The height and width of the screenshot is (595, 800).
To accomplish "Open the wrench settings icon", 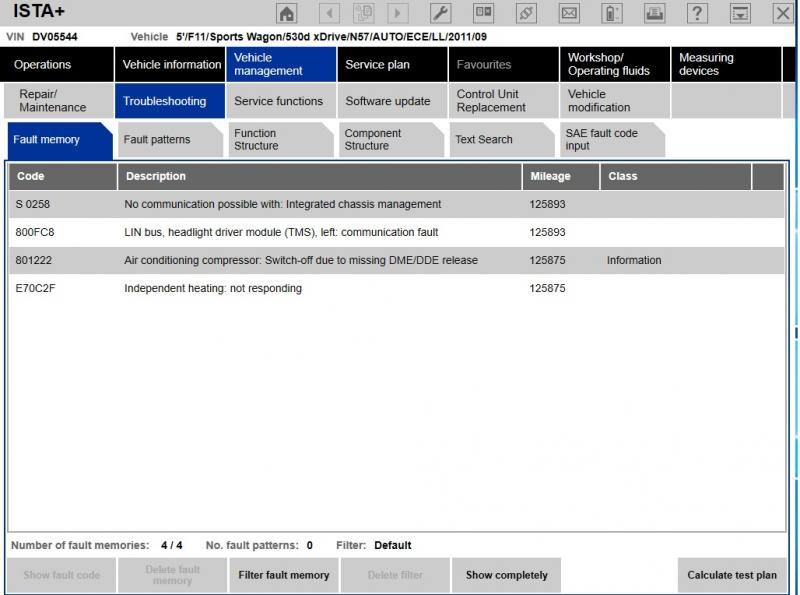I will [440, 14].
